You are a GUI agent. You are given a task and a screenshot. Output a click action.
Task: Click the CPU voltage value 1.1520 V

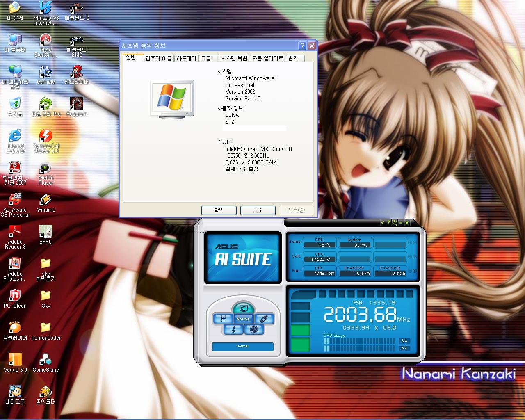[320, 259]
